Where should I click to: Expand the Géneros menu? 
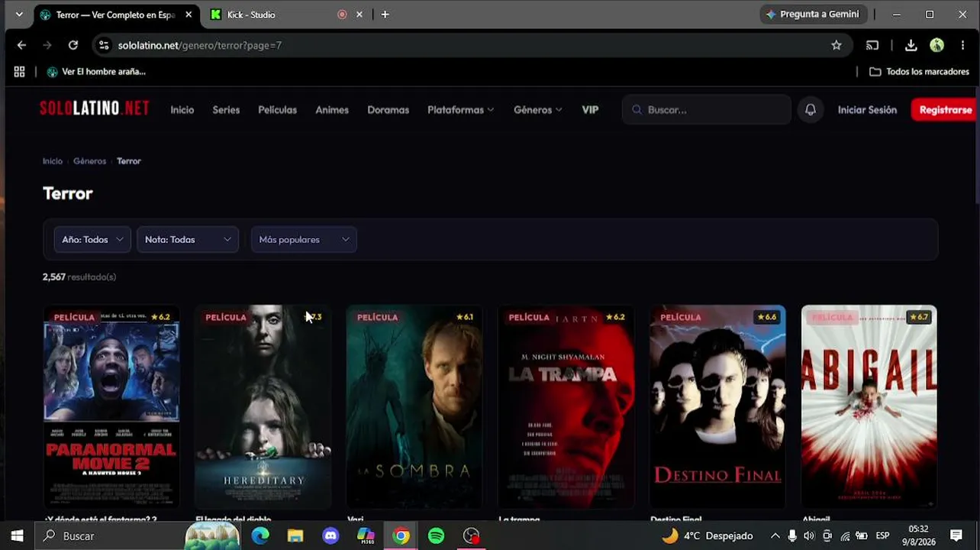coord(537,110)
